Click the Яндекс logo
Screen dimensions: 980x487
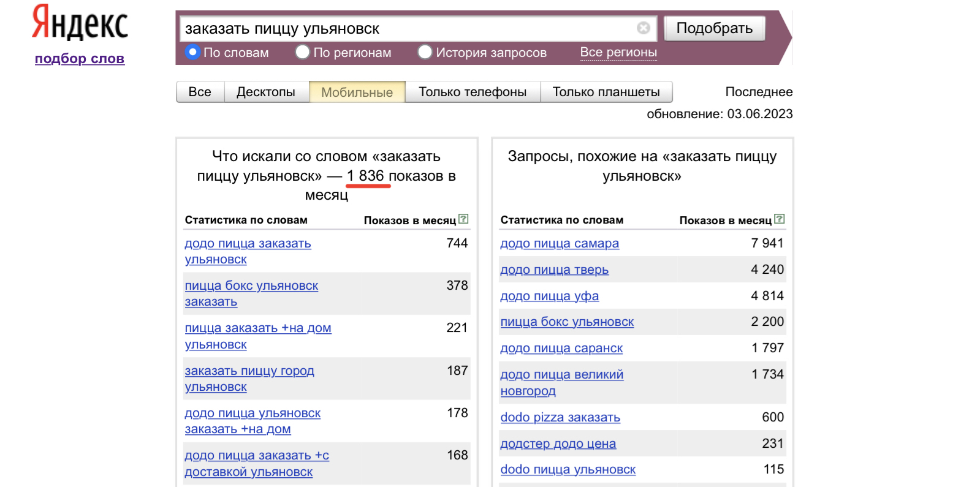80,23
